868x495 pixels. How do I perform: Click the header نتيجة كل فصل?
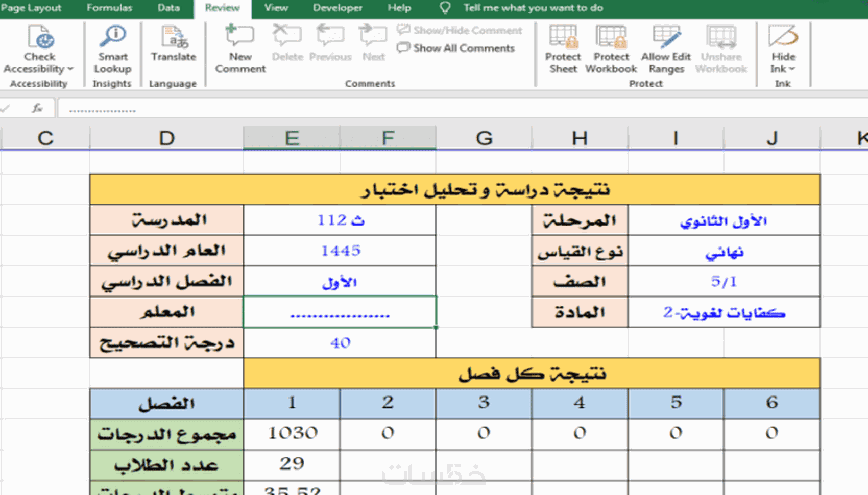(x=532, y=373)
